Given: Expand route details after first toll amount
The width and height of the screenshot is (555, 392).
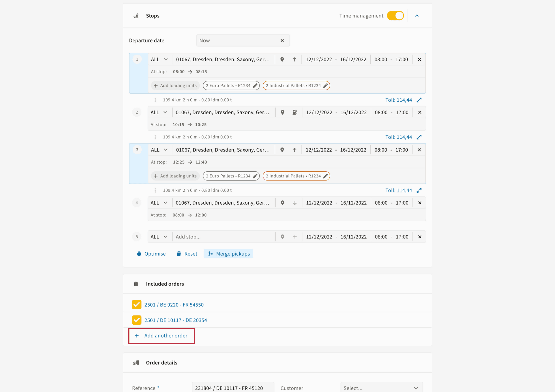Looking at the screenshot, I should [x=419, y=100].
